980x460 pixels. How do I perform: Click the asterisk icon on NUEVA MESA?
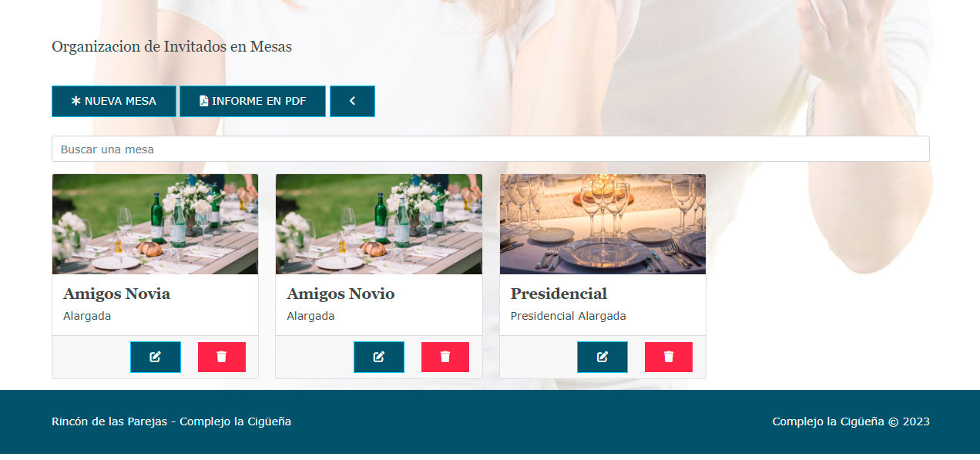pos(76,101)
